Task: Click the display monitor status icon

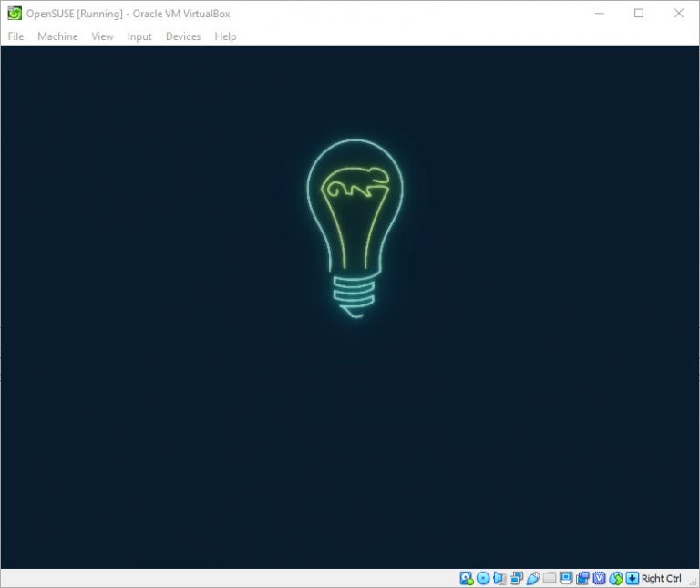Action: pos(566,578)
